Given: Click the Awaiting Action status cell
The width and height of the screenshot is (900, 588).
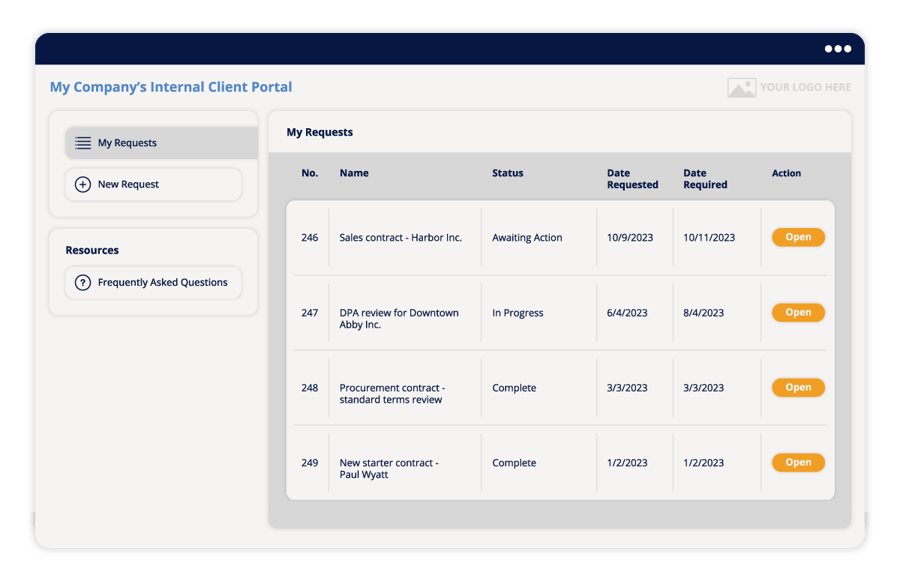Looking at the screenshot, I should click(x=527, y=238).
